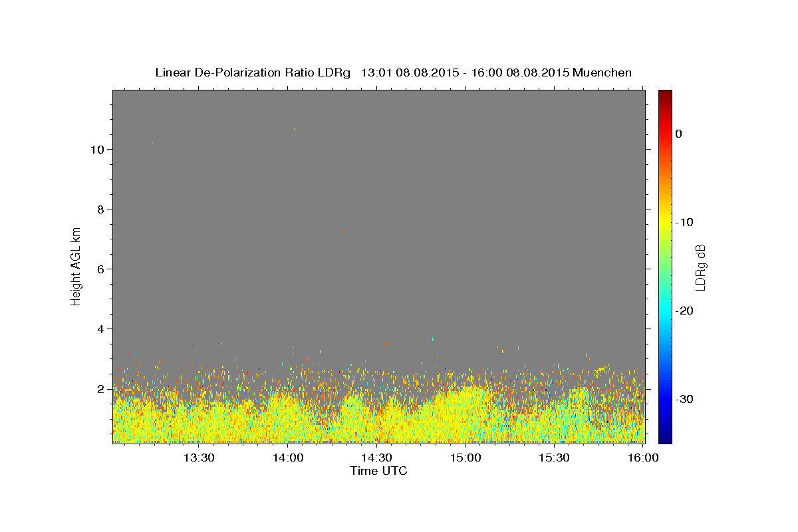Viewport: 798px width, 532px height.
Task: Click the end time "16:00 08.08.2015" in title
Action: 519,72
